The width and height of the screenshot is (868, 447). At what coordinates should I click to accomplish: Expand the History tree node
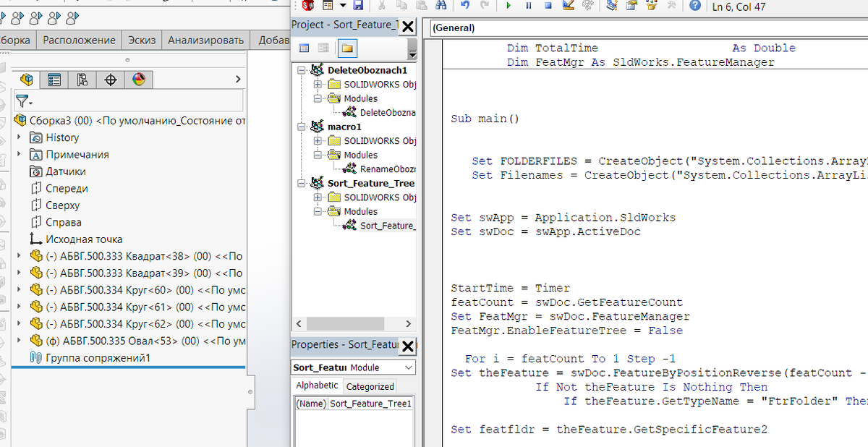(19, 137)
